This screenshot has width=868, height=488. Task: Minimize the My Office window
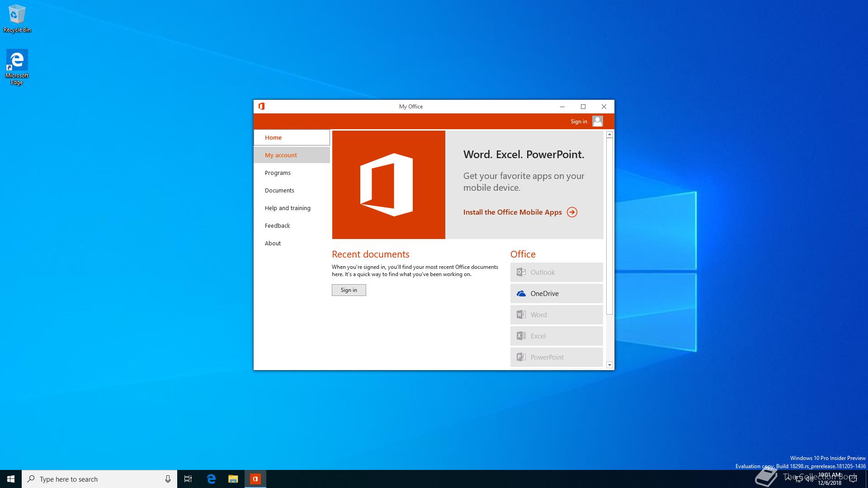[x=562, y=107]
